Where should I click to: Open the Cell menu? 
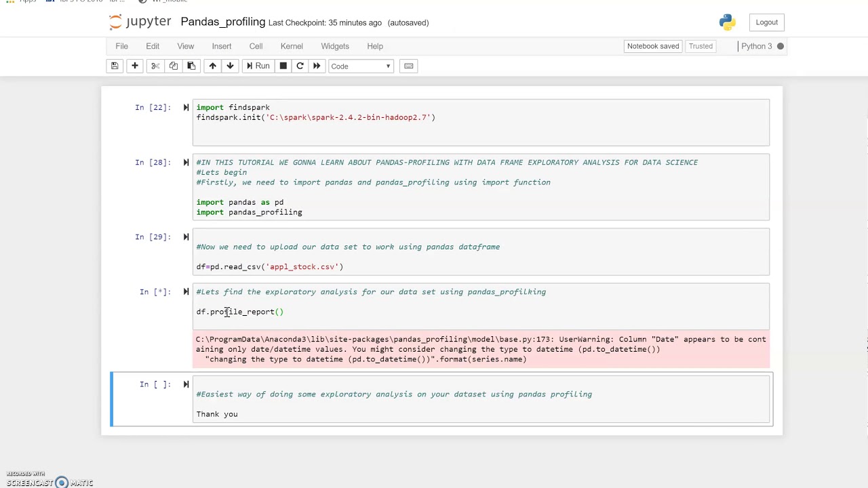[x=256, y=46]
